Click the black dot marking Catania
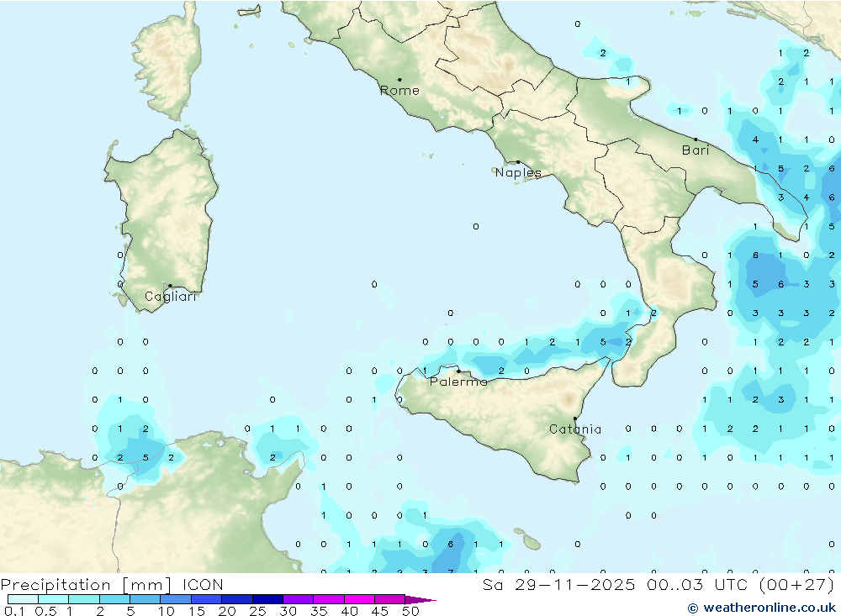This screenshot has width=841, height=616. (x=575, y=419)
